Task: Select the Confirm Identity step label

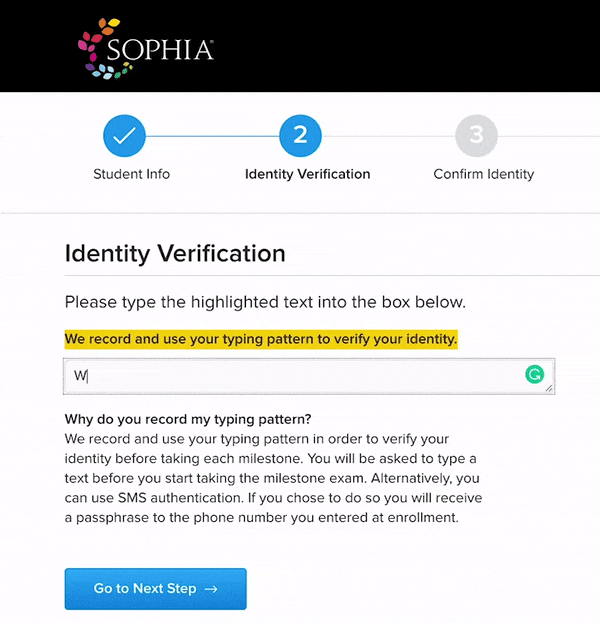Action: click(484, 174)
